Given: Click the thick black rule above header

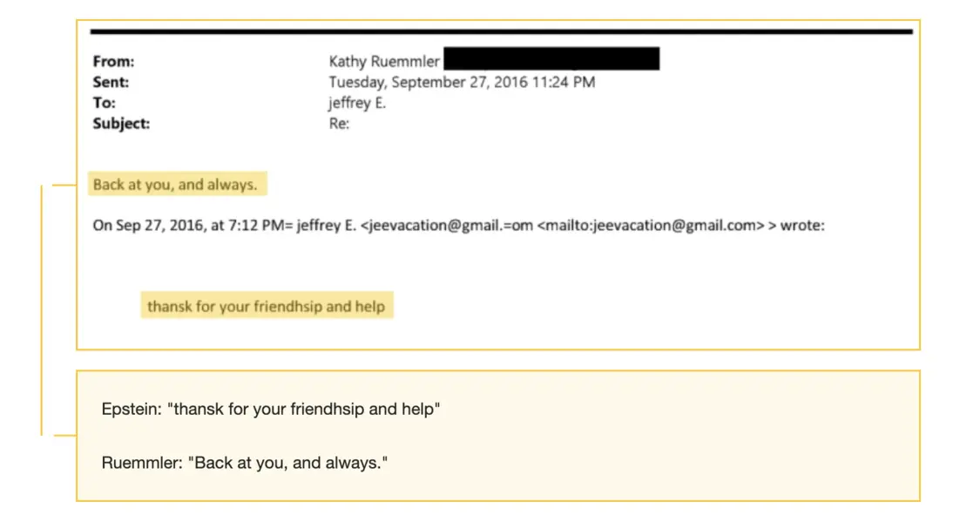Looking at the screenshot, I should [x=501, y=31].
